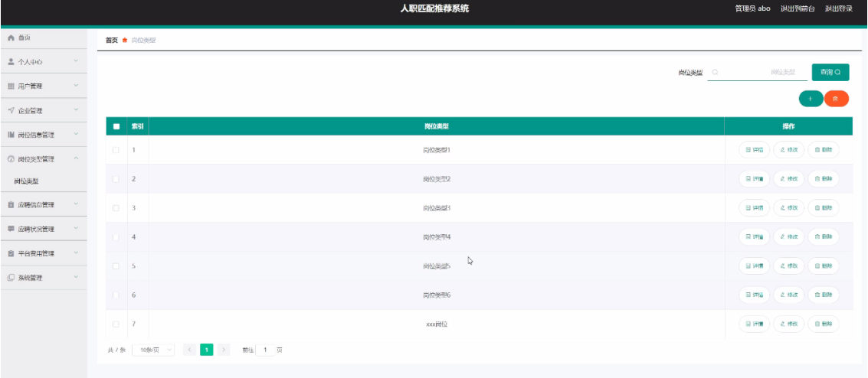Expand the 岗位信息管理 chevron
Image resolution: width=868 pixels, height=378 pixels.
(x=77, y=135)
